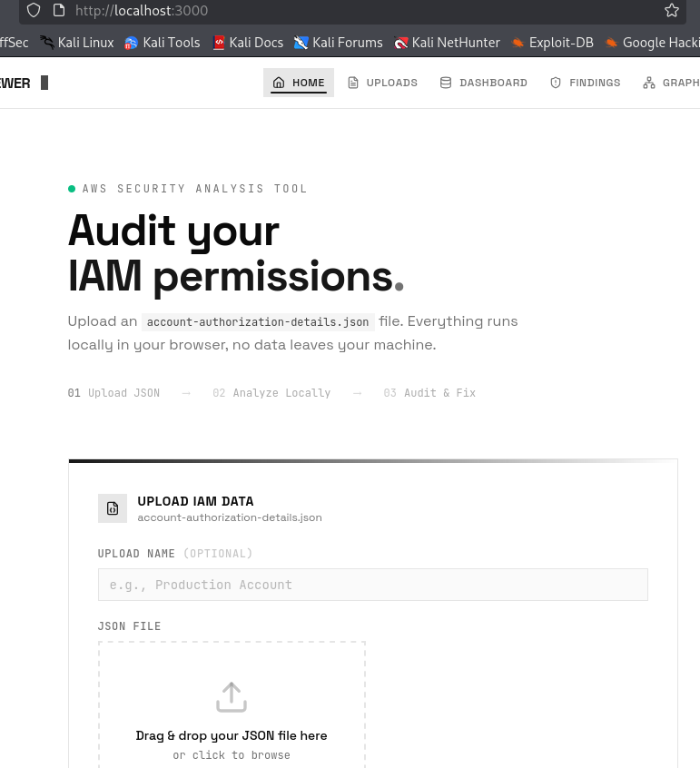Click the shield tracking-protection icon in address bar
This screenshot has width=700, height=768.
34,10
